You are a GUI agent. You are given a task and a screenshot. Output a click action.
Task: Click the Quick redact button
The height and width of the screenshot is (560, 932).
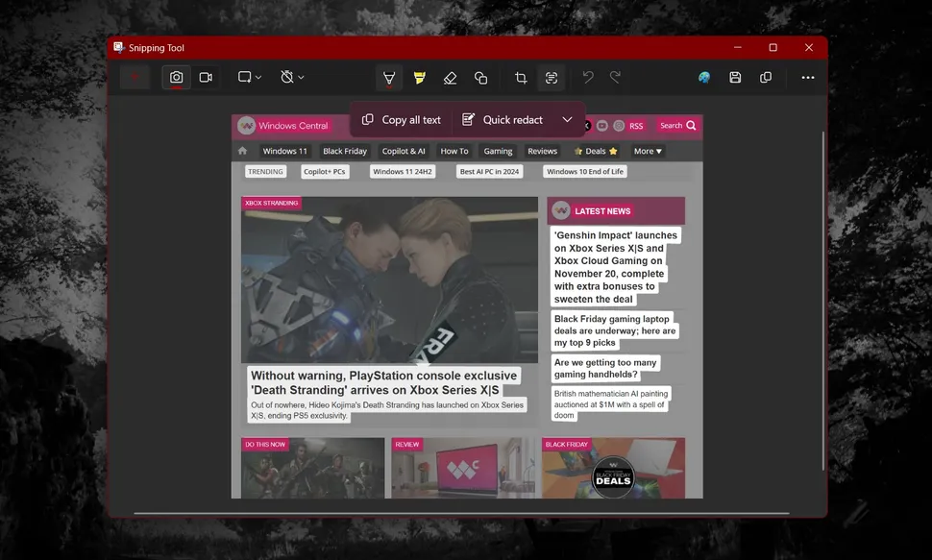pyautogui.click(x=503, y=120)
